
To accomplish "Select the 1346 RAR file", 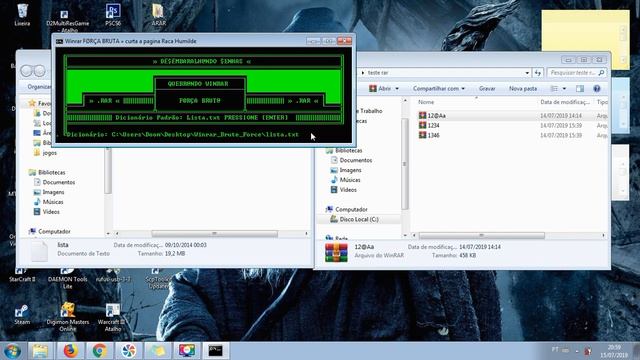I will [x=429, y=135].
